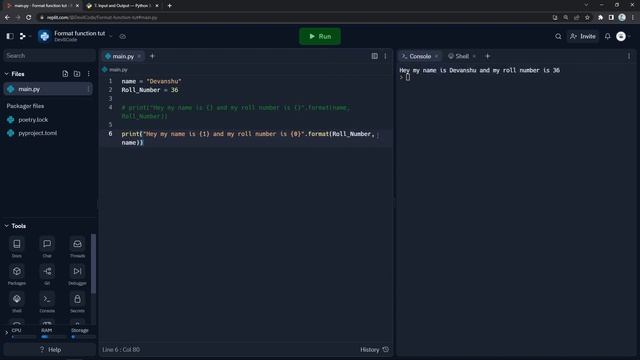Switch to Input and Output browser tab
Screen dimensions: 640x360
(121, 6)
